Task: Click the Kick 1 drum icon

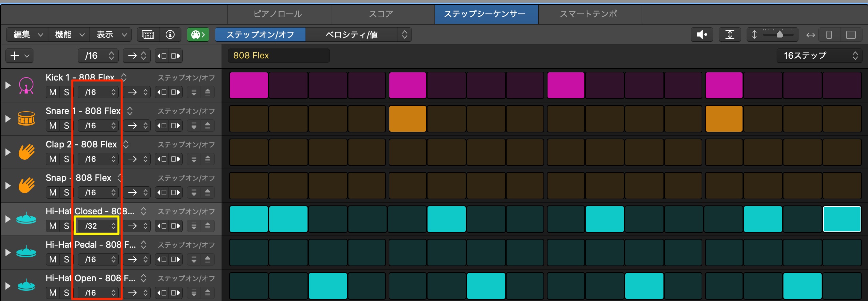Action: pos(26,85)
